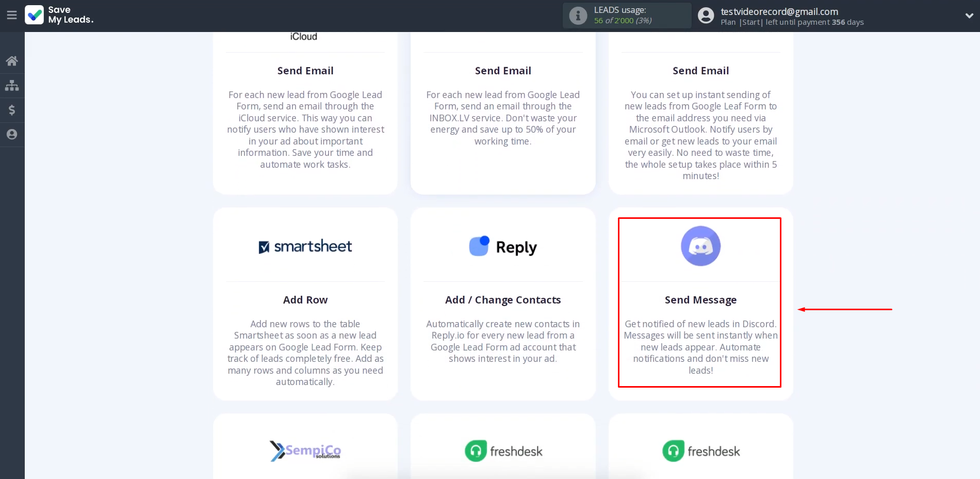Click the Reply.io description text
This screenshot has height=479, width=980.
click(x=503, y=341)
